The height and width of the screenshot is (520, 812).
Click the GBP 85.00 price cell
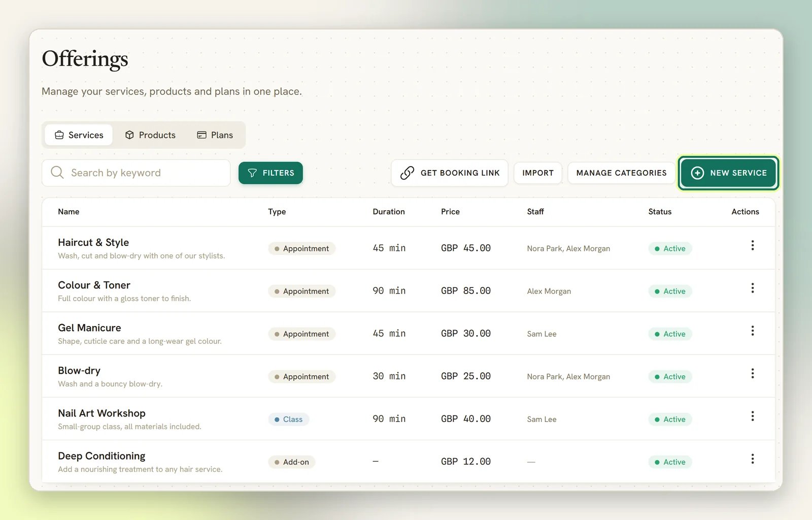point(466,291)
